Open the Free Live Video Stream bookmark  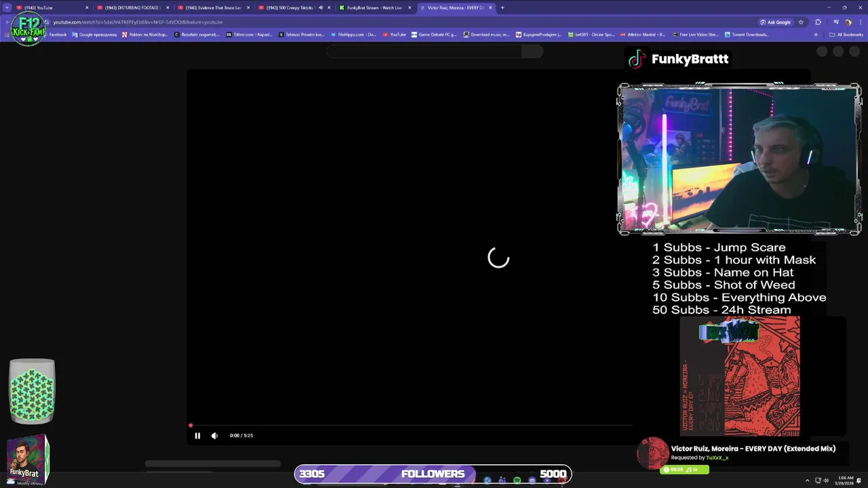click(x=695, y=35)
